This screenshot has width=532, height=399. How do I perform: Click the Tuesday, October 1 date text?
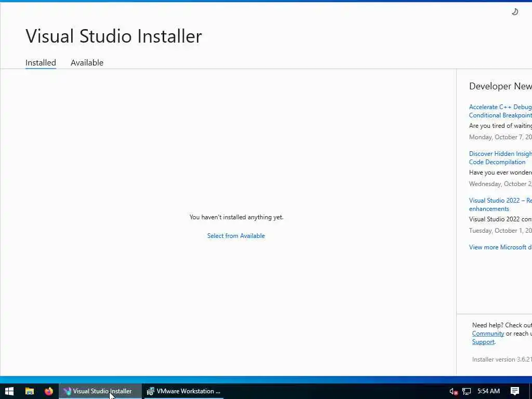point(500,231)
